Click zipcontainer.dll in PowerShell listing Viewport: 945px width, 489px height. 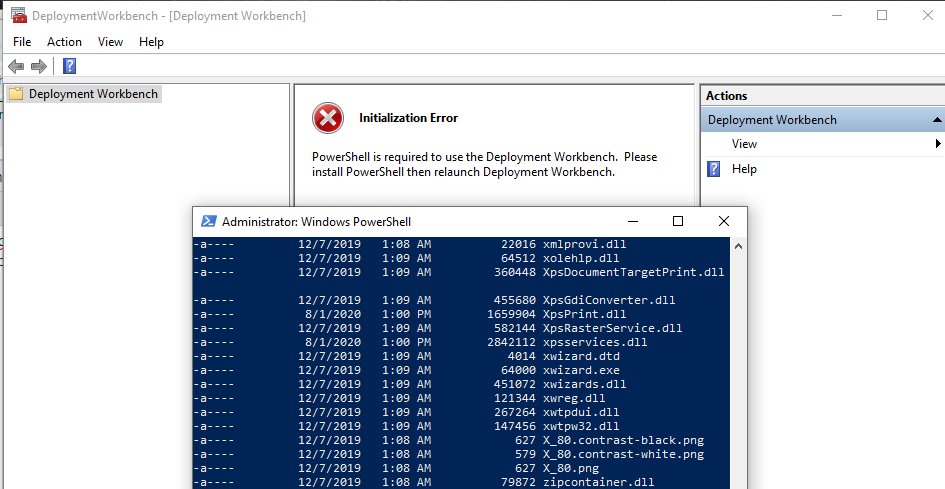pos(598,482)
